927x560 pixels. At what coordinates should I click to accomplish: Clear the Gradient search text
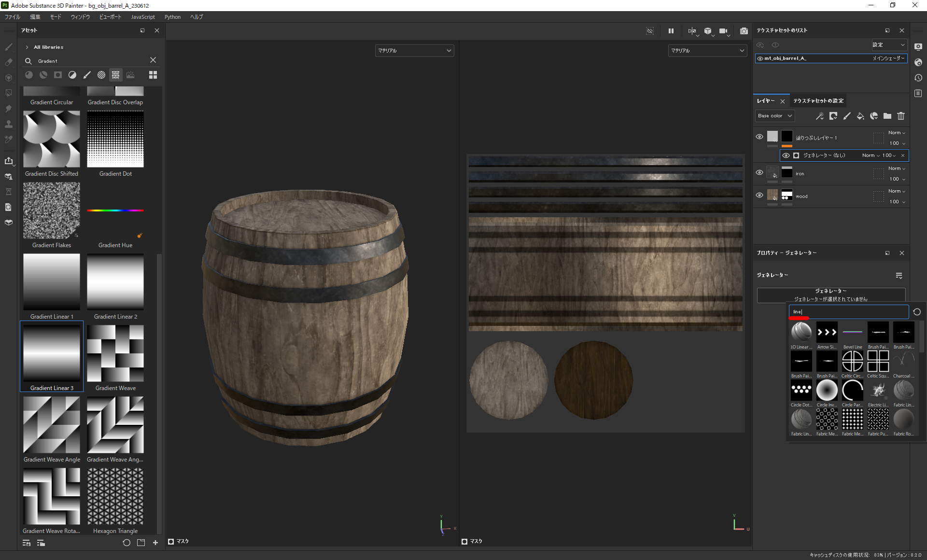point(153,60)
